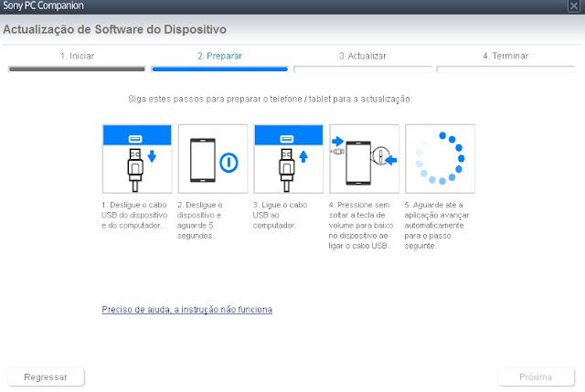This screenshot has height=392, width=585.
Task: Click text '4. Pressione sem soltar'
Action: point(361,226)
